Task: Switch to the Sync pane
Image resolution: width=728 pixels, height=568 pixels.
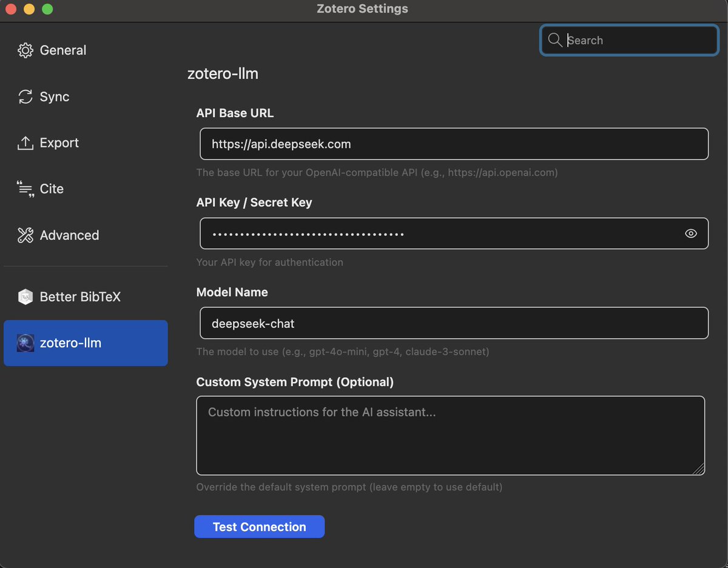Action: point(86,96)
